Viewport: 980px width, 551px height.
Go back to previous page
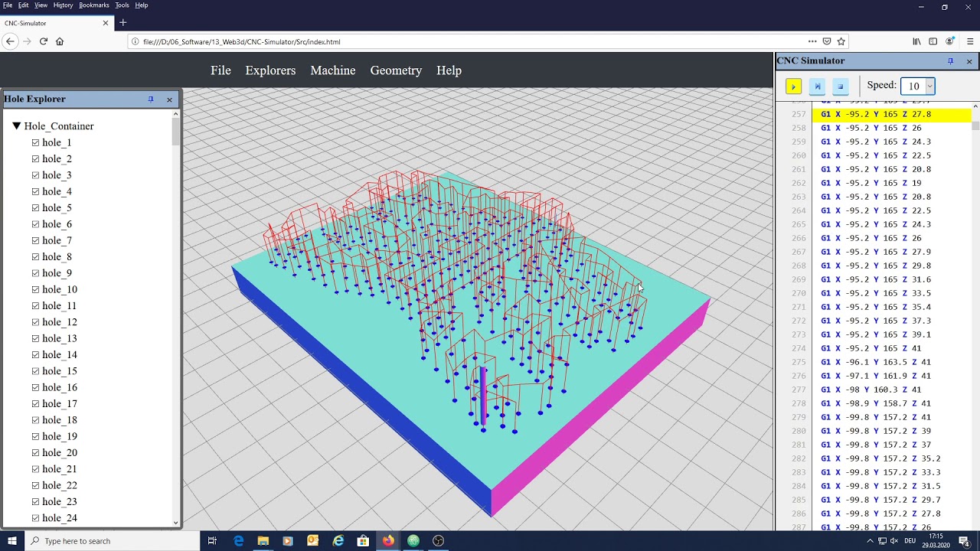point(10,41)
